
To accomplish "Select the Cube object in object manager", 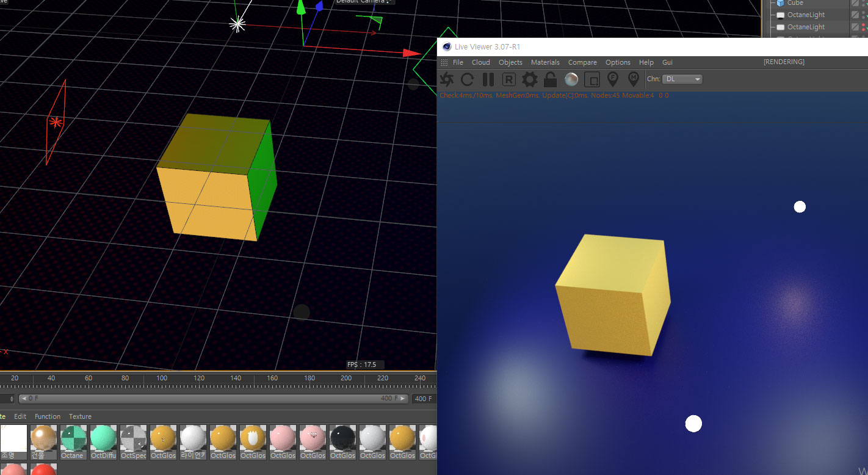I will coord(795,3).
